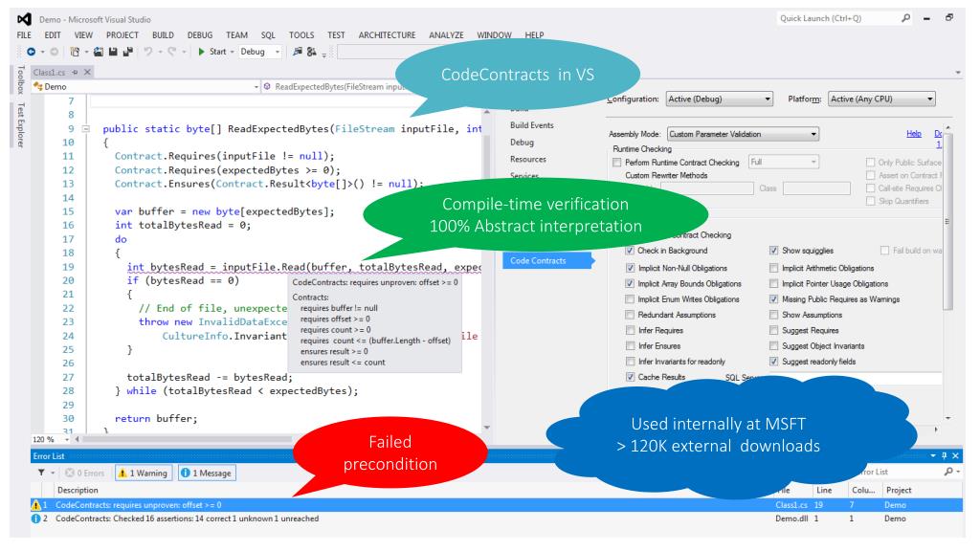Click the Navigate Forward arrow icon
This screenshot has height=551, width=980.
pyautogui.click(x=55, y=52)
